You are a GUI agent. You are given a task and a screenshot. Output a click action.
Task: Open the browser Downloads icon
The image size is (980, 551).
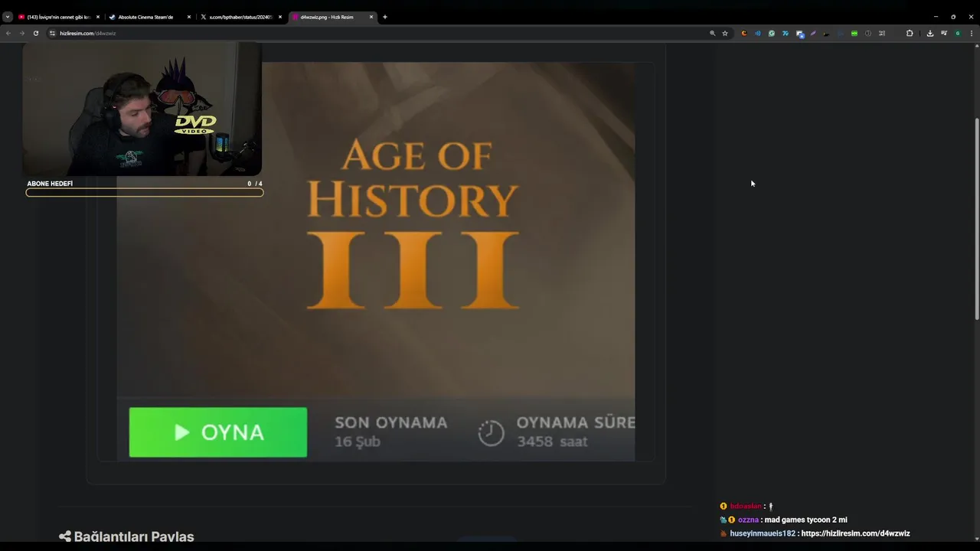point(930,33)
